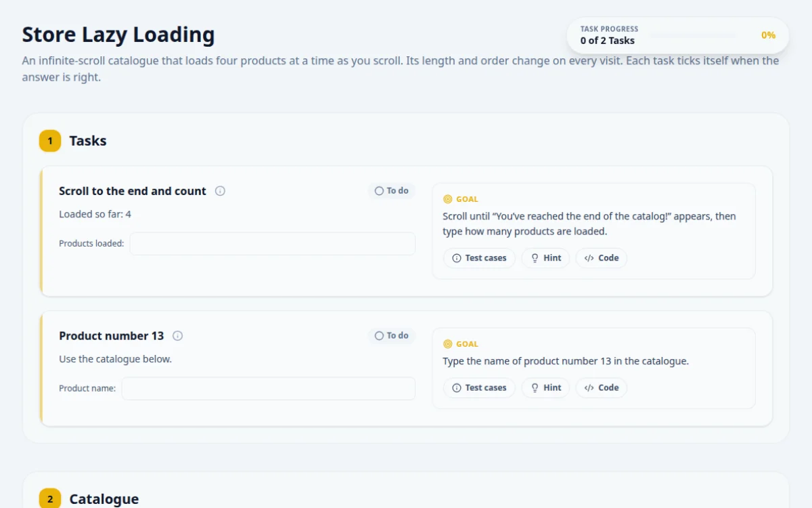Image resolution: width=812 pixels, height=508 pixels.
Task: Click 'Use the catalogue below.' text
Action: 115,359
